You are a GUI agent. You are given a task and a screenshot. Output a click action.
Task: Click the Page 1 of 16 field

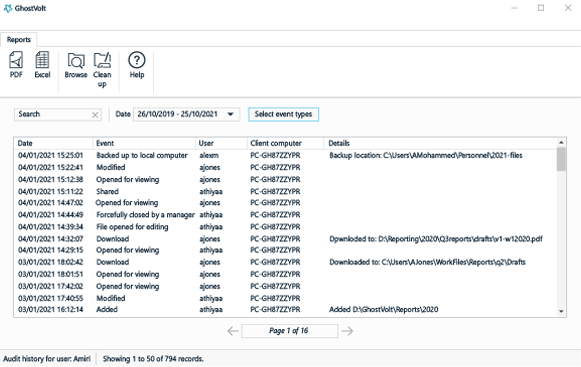pos(289,331)
